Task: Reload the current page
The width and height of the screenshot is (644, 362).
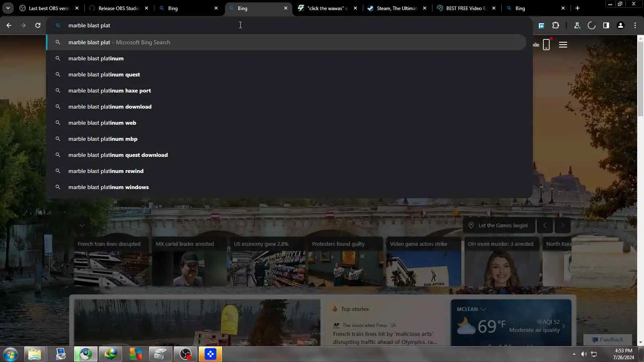Action: tap(38, 25)
